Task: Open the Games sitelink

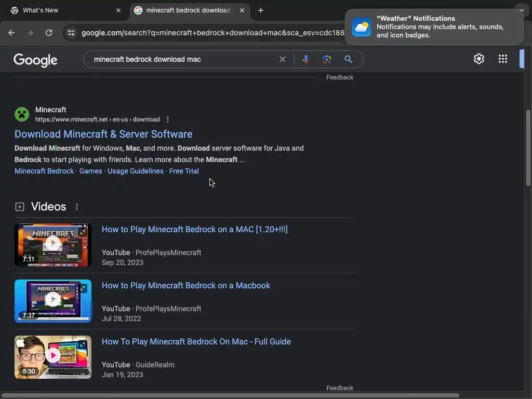Action: pyautogui.click(x=90, y=171)
